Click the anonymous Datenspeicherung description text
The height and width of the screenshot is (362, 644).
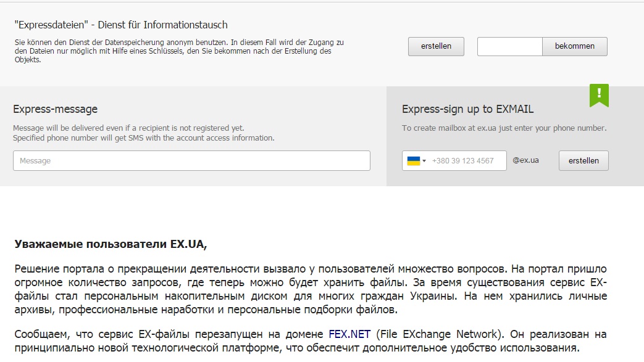[x=179, y=51]
